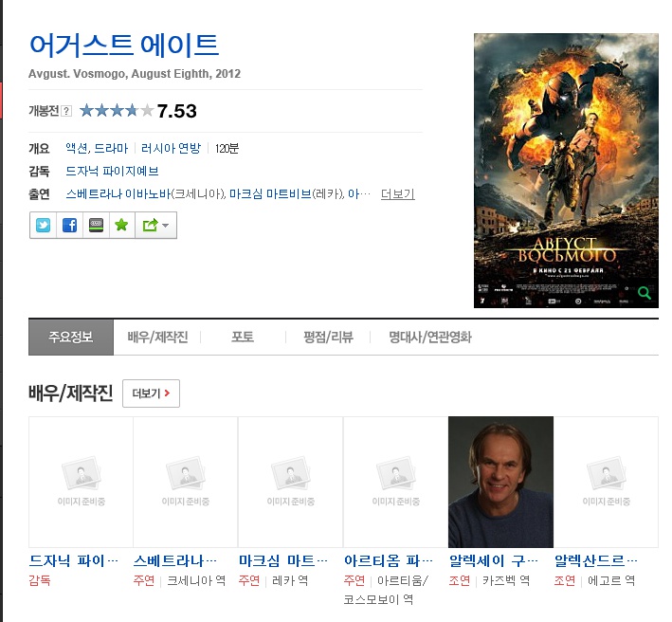This screenshot has width=672, height=622.
Task: Open director 드자닉 파이지예브 link in details
Action: (x=112, y=172)
